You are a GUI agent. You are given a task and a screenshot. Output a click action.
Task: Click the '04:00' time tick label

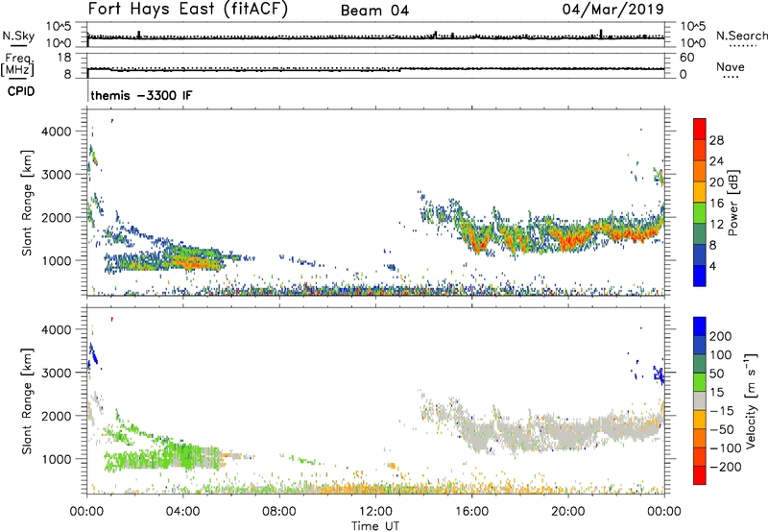coord(182,512)
